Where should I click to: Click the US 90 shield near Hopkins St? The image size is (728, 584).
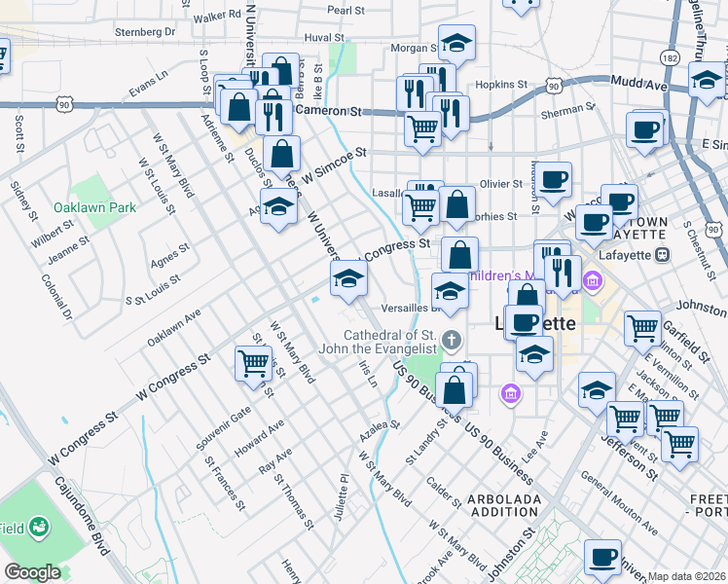(x=554, y=87)
